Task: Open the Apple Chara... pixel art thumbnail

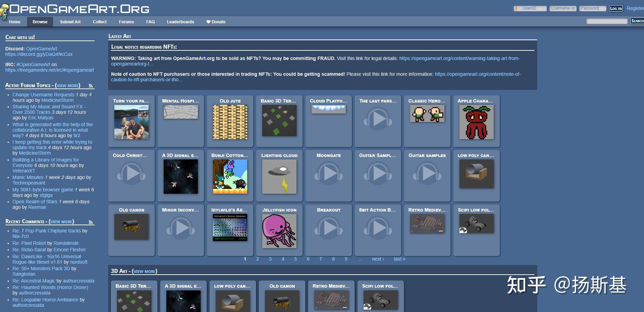Action: click(x=476, y=122)
